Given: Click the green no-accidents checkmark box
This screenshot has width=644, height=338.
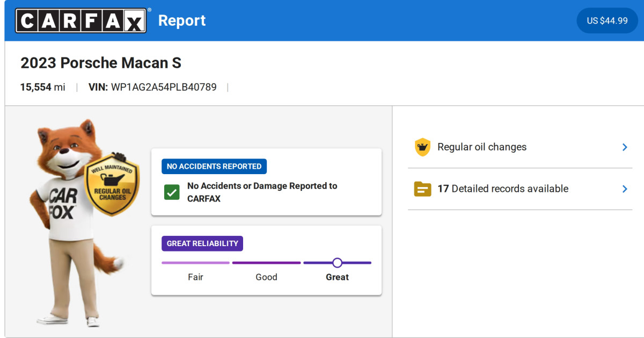Looking at the screenshot, I should [172, 192].
